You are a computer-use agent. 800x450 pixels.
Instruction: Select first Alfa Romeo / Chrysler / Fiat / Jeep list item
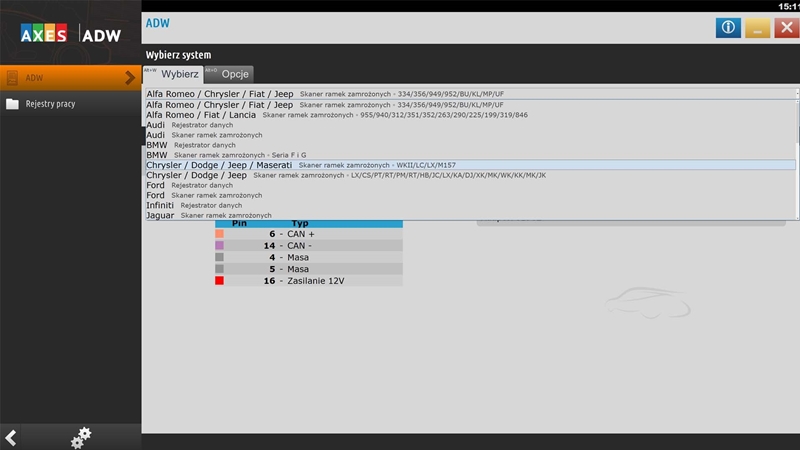[470, 105]
